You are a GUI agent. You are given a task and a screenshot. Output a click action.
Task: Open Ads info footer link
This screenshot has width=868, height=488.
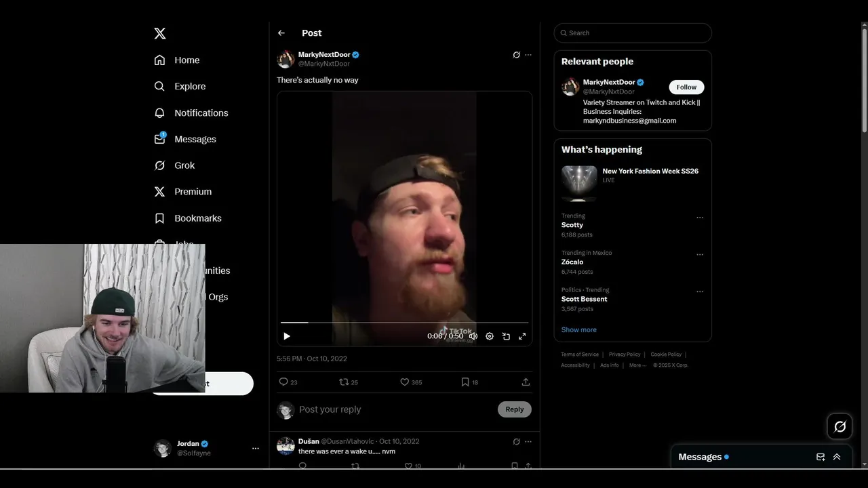pos(609,365)
